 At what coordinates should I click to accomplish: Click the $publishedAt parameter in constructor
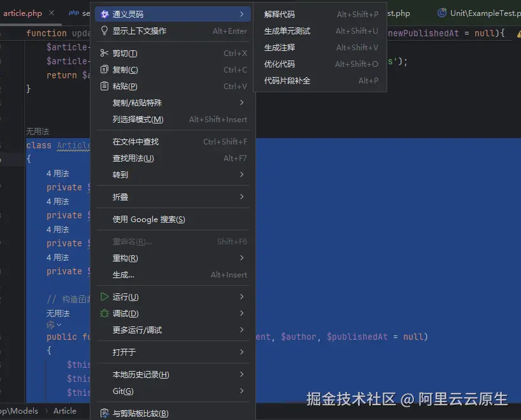click(357, 337)
